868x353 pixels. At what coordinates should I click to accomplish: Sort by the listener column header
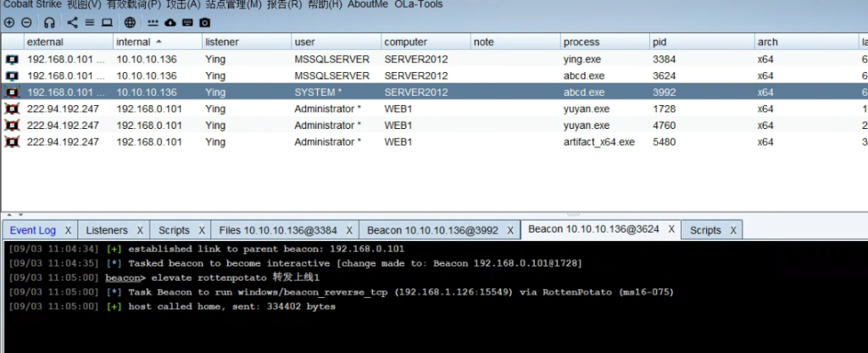point(247,42)
